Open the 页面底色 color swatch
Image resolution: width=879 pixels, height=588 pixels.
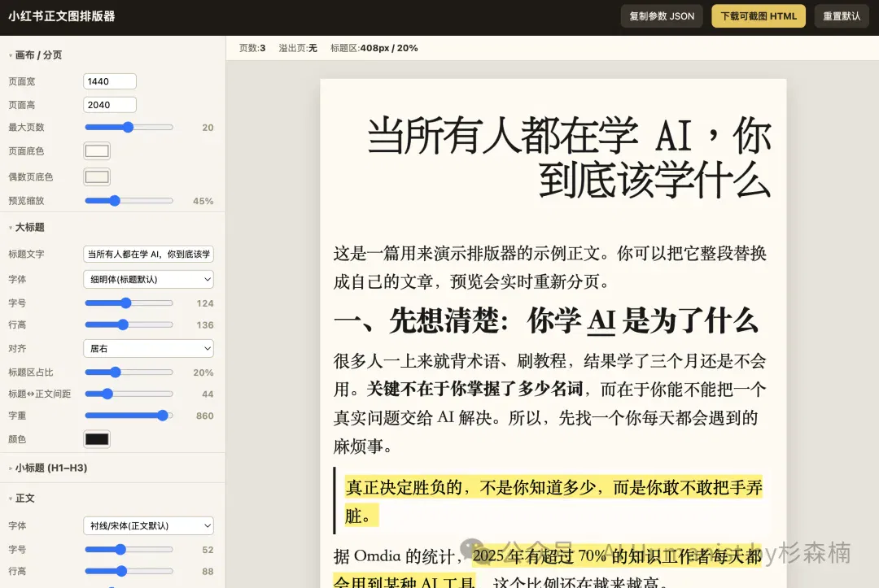click(97, 150)
